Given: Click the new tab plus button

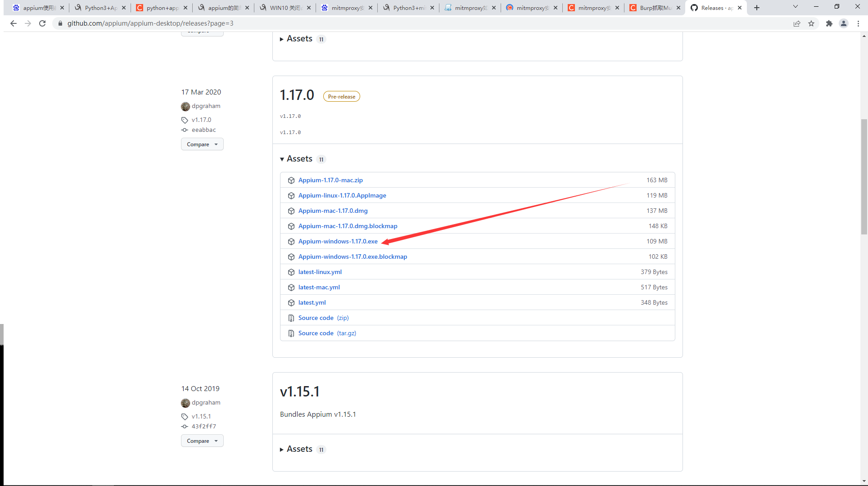Looking at the screenshot, I should [x=757, y=8].
